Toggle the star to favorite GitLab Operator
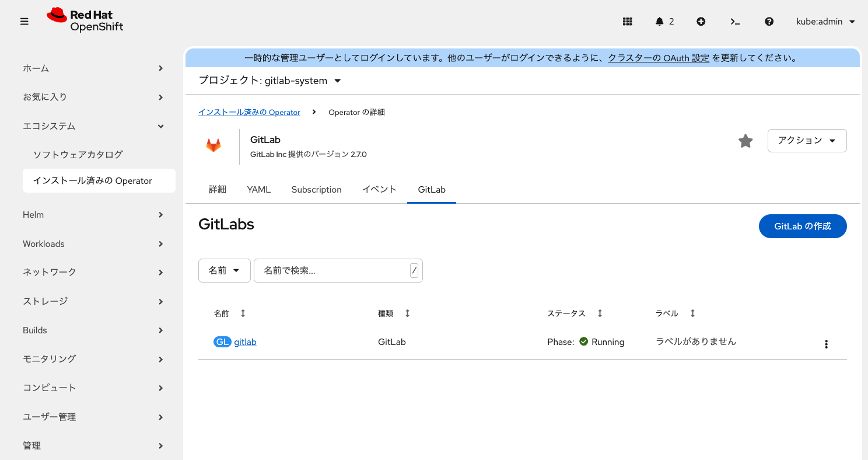868x460 pixels. [745, 141]
